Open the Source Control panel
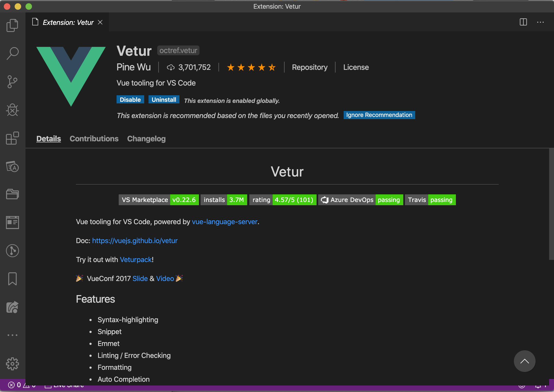Viewport: 554px width, 392px height. (x=12, y=81)
